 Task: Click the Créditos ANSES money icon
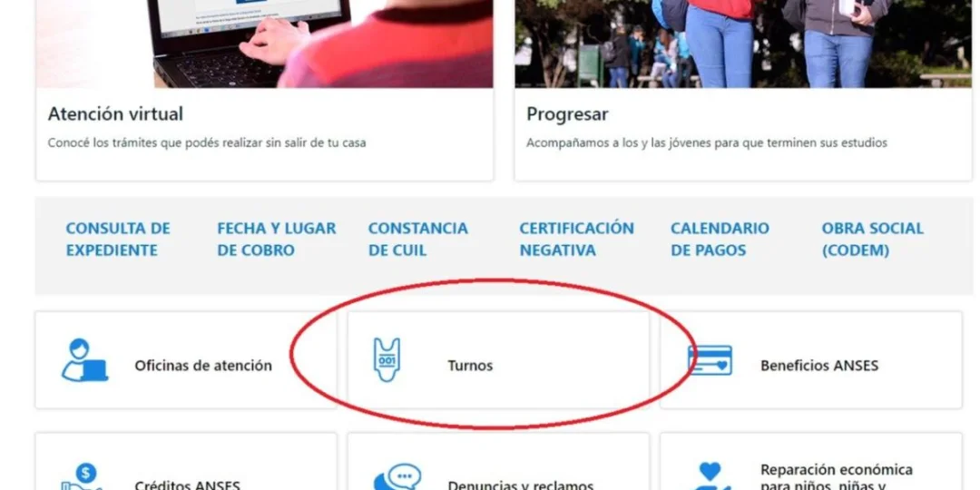(82, 477)
